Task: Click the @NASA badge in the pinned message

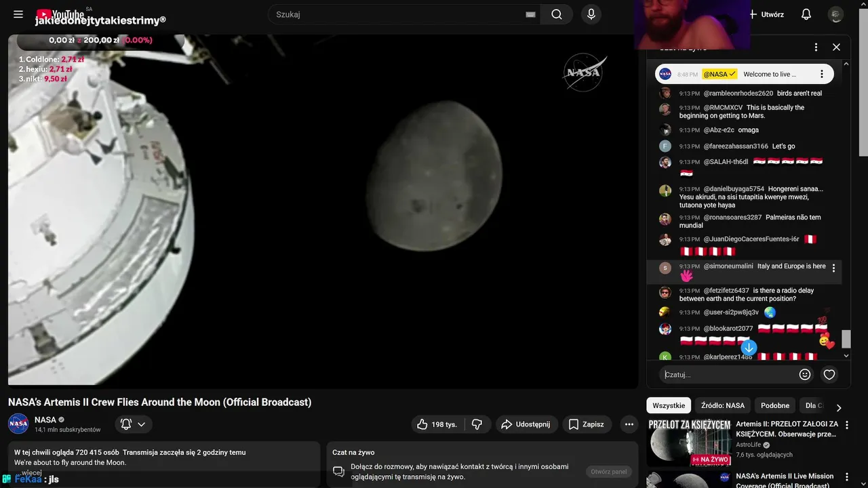Action: click(x=719, y=75)
